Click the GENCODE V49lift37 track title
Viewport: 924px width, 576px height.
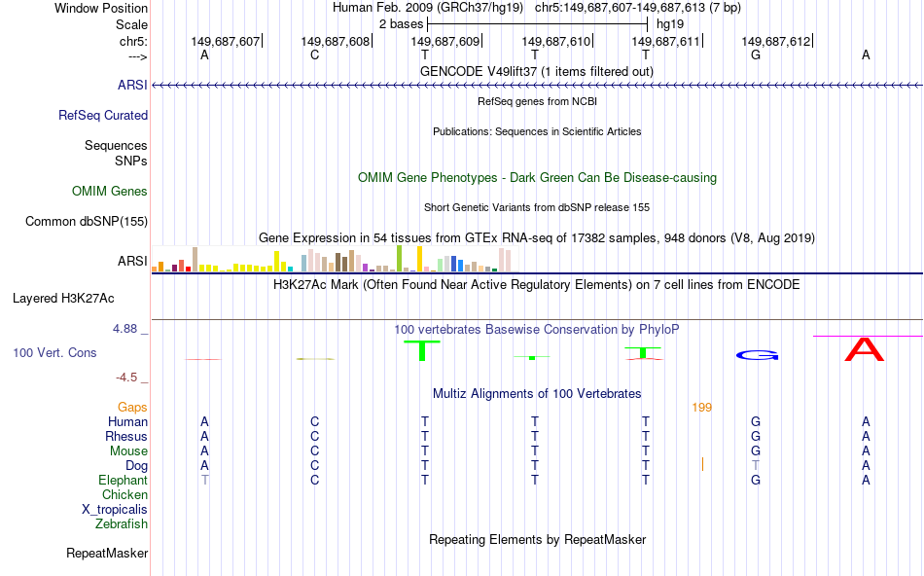tap(537, 71)
